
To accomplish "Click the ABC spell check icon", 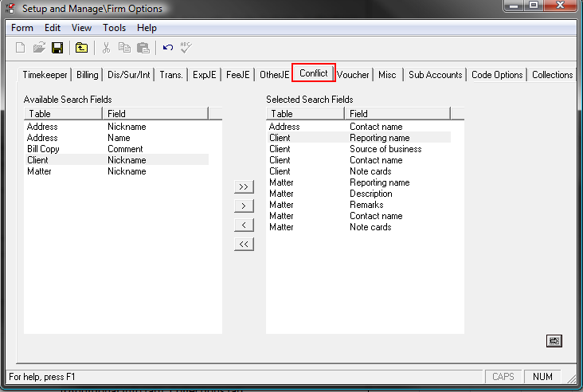I will tap(186, 48).
